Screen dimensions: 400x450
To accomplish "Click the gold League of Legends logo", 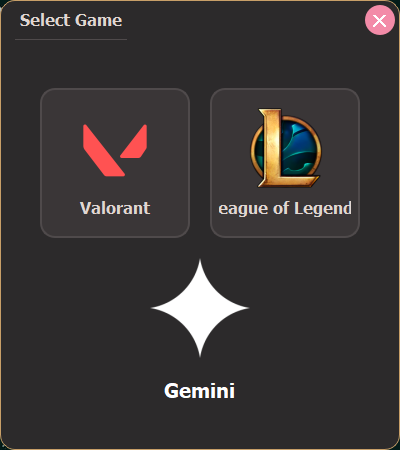I will [x=286, y=148].
